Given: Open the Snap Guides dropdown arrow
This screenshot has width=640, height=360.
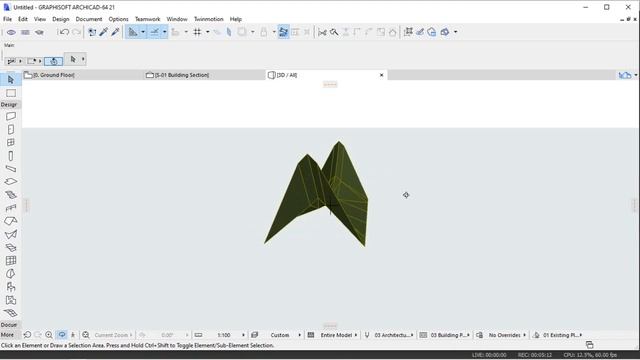Looking at the screenshot, I should tap(164, 32).
